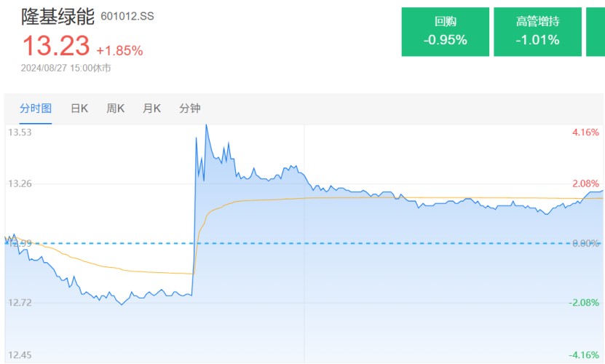Click the 2024/08/27 15:00休市 timestamp
This screenshot has height=364, width=605.
point(66,68)
